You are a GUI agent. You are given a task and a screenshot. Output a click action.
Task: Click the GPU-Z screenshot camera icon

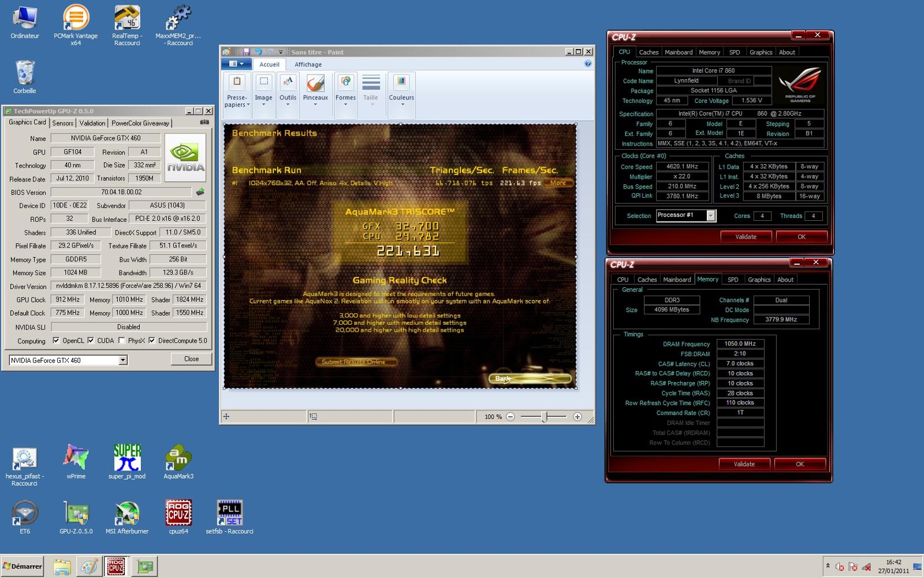(x=204, y=123)
